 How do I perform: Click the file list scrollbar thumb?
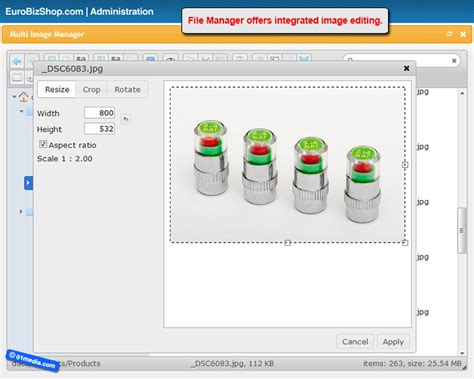(462, 230)
